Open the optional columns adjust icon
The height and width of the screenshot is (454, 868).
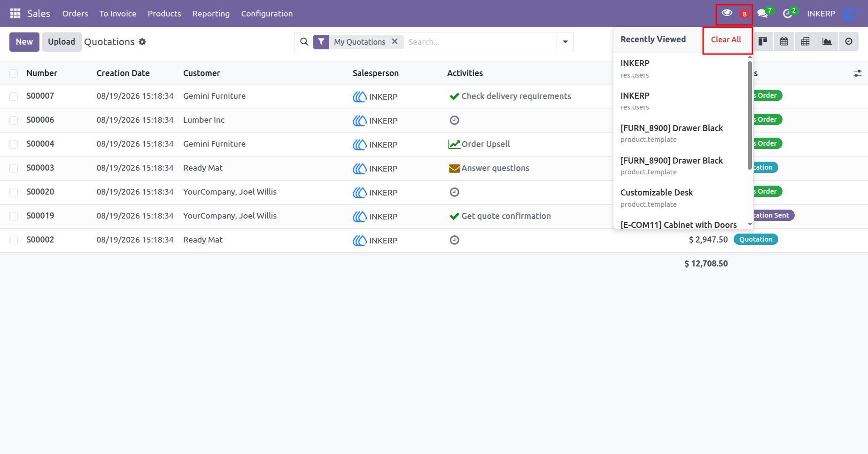[x=858, y=73]
